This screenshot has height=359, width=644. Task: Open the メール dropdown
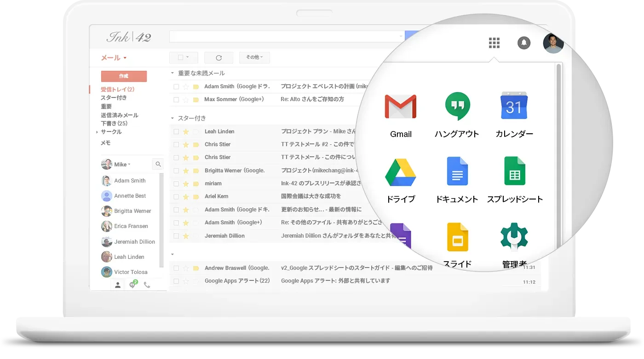(x=114, y=58)
